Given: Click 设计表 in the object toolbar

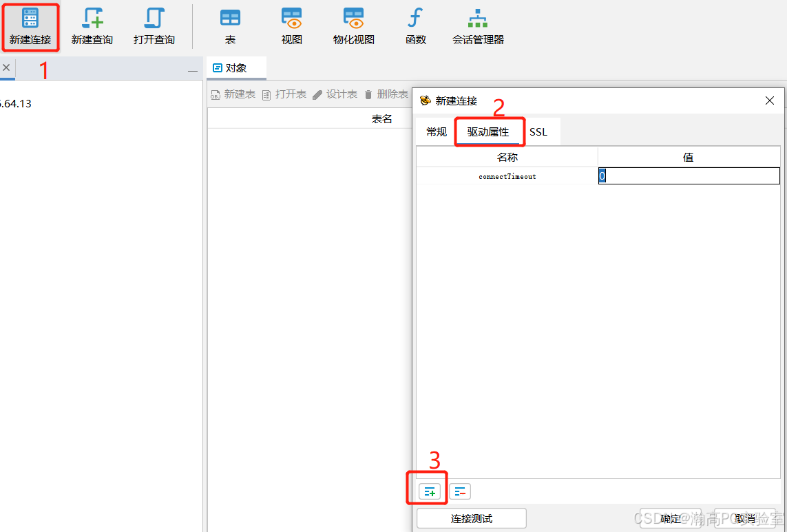Looking at the screenshot, I should click(335, 94).
